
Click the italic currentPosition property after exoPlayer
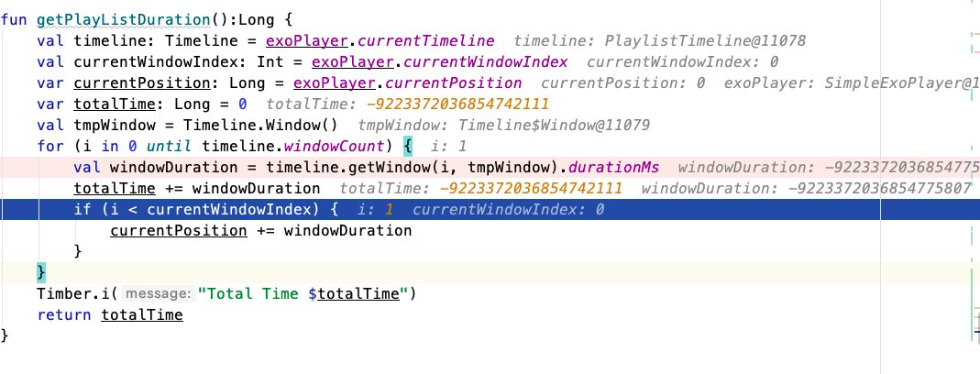[454, 83]
